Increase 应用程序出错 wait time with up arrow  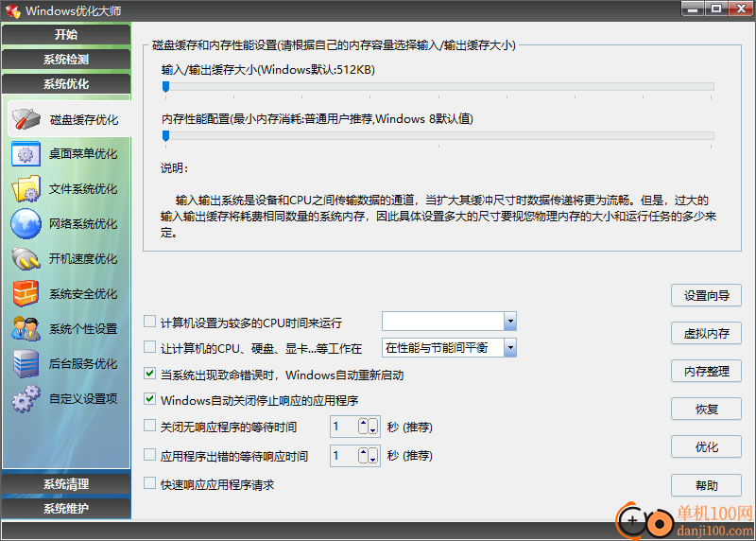364,455
